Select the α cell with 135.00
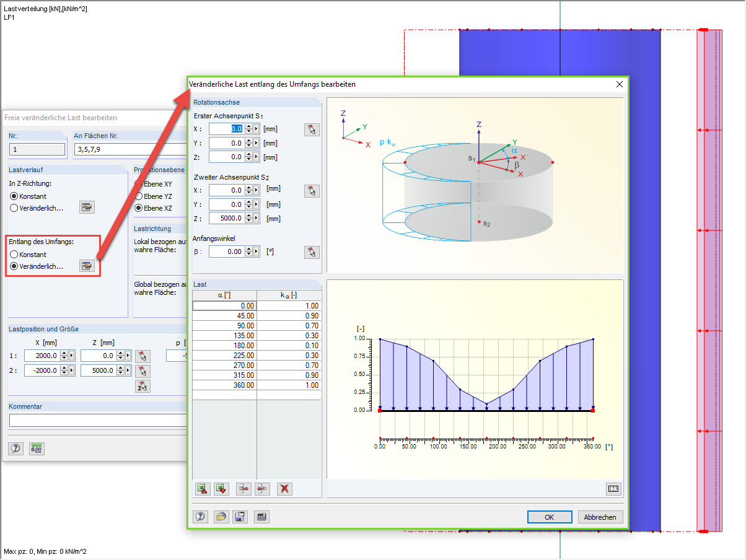The image size is (746, 560). click(x=224, y=336)
